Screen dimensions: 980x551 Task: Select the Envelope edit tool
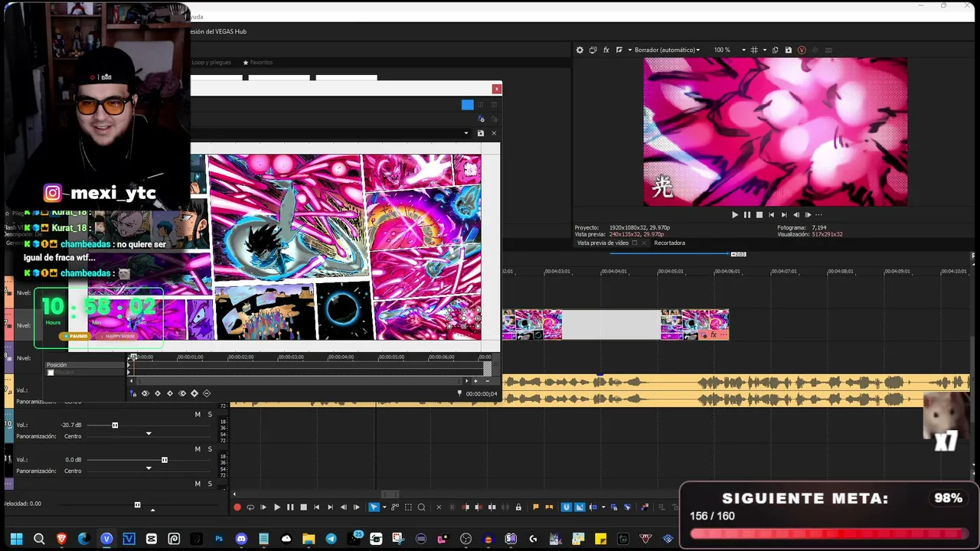pos(395,507)
